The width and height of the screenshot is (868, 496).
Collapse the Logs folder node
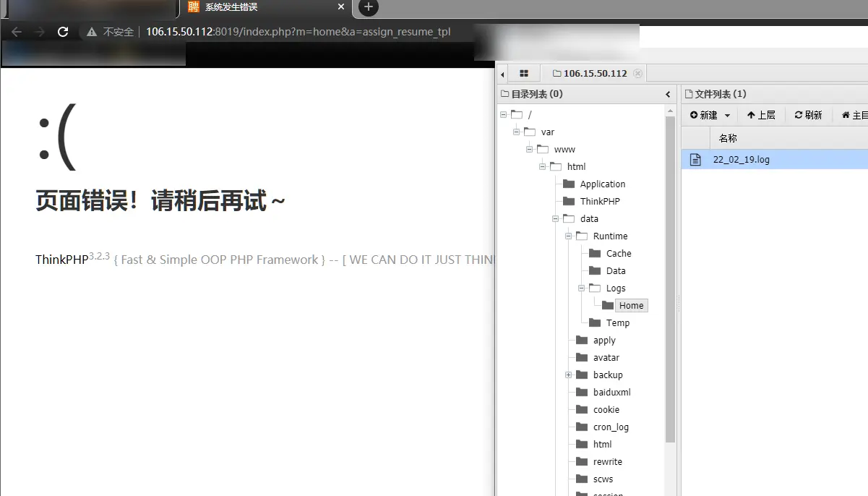(x=582, y=288)
